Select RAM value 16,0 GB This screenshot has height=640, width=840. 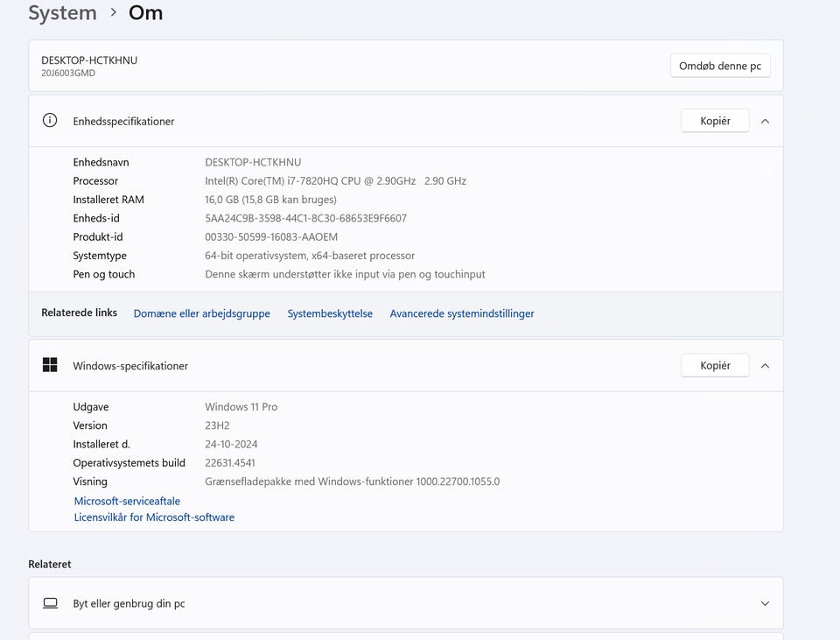click(270, 200)
